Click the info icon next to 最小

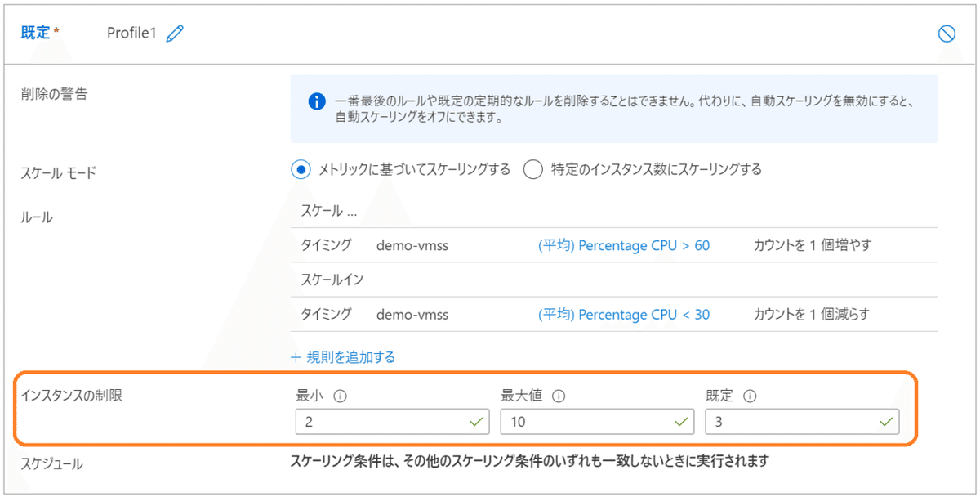click(341, 396)
